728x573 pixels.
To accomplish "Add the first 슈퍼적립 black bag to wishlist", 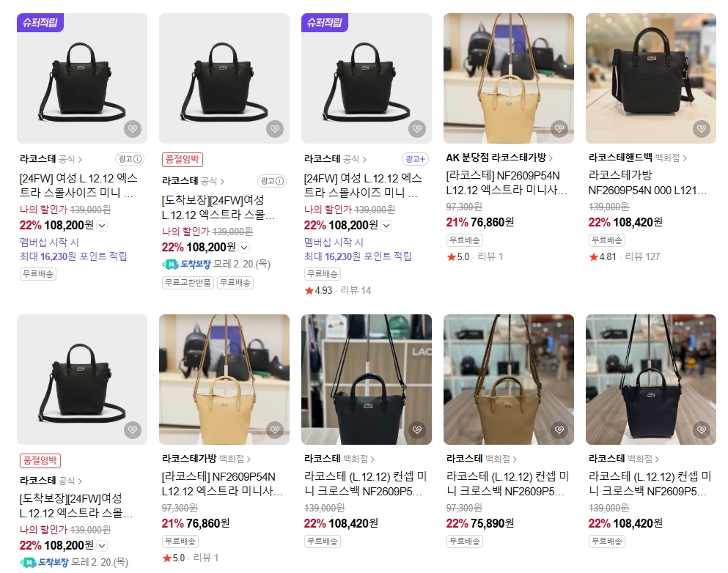I will [132, 128].
